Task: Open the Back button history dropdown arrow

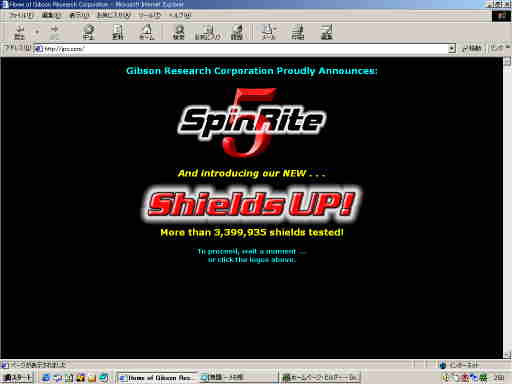Action: point(37,32)
